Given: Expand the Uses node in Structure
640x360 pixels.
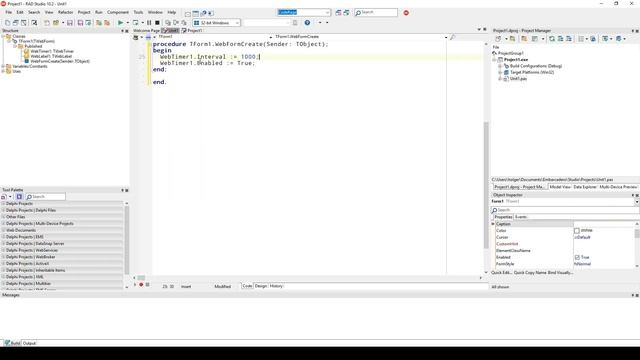Looking at the screenshot, I should tap(3, 71).
